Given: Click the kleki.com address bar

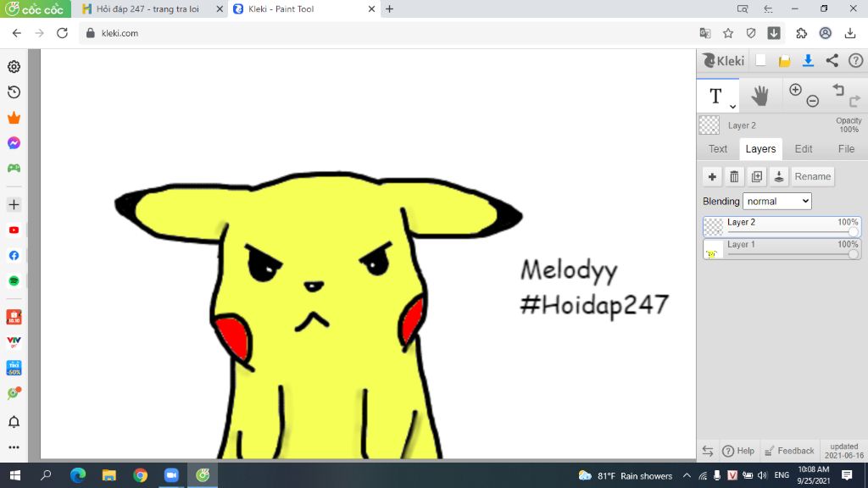Looking at the screenshot, I should (x=387, y=33).
